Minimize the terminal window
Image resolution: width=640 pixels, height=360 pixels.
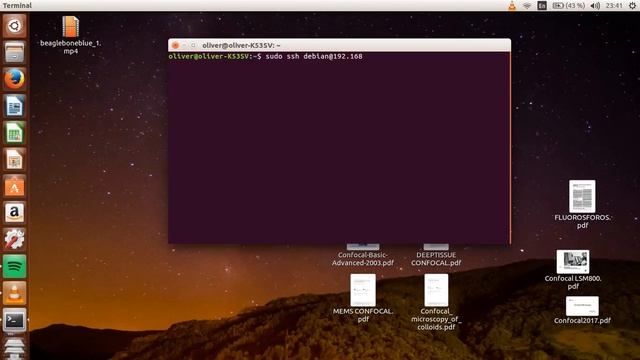tap(184, 45)
